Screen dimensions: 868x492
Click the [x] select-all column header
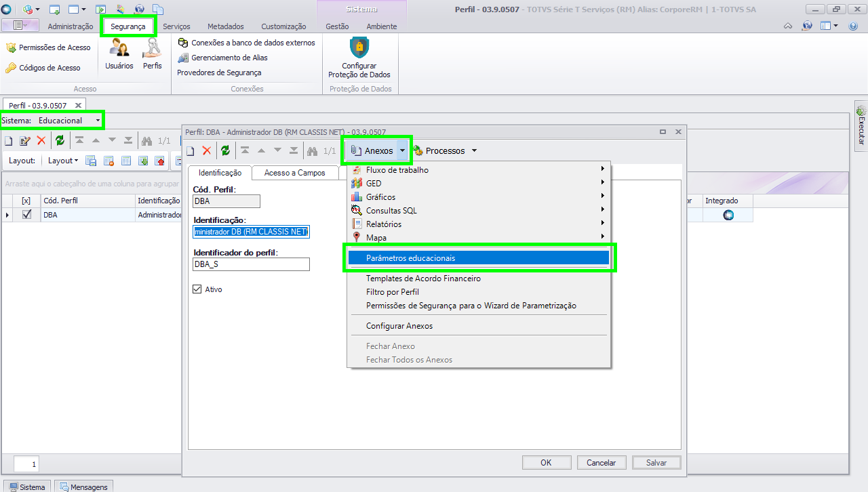pos(26,201)
